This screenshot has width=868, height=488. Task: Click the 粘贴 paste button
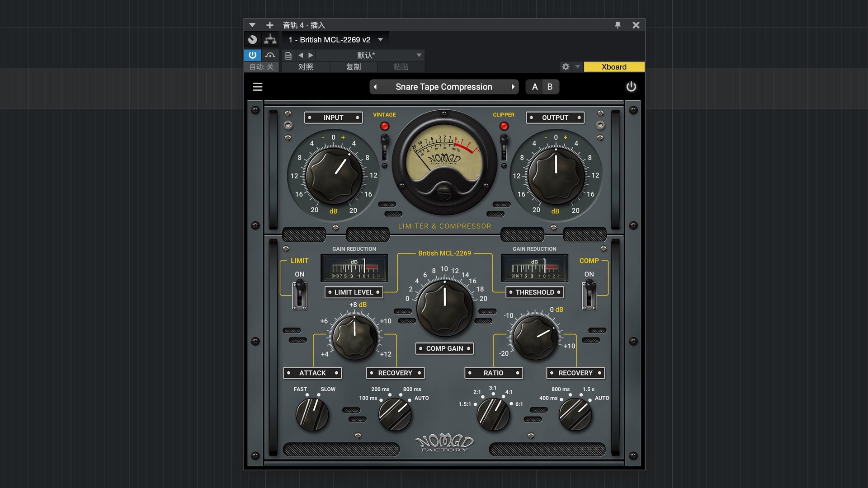coord(401,67)
